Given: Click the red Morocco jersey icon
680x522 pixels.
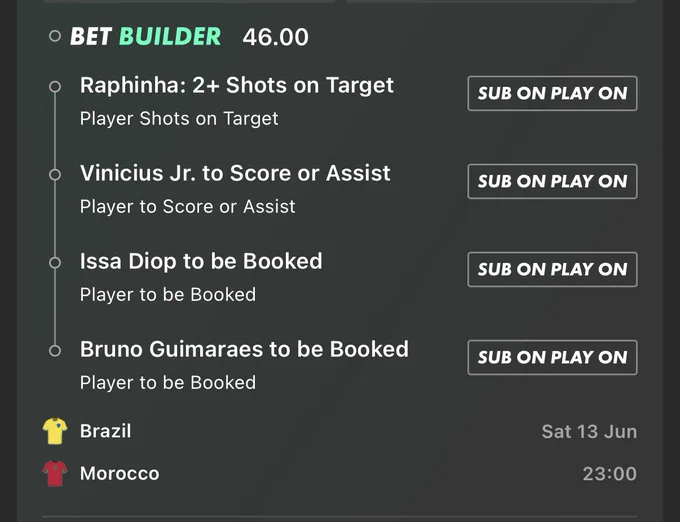Looking at the screenshot, I should (x=55, y=473).
